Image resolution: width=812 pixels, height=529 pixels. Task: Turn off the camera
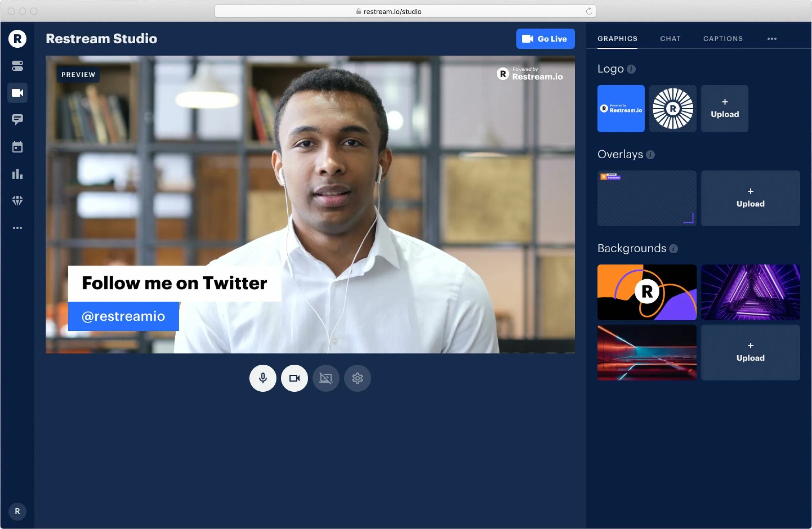294,378
